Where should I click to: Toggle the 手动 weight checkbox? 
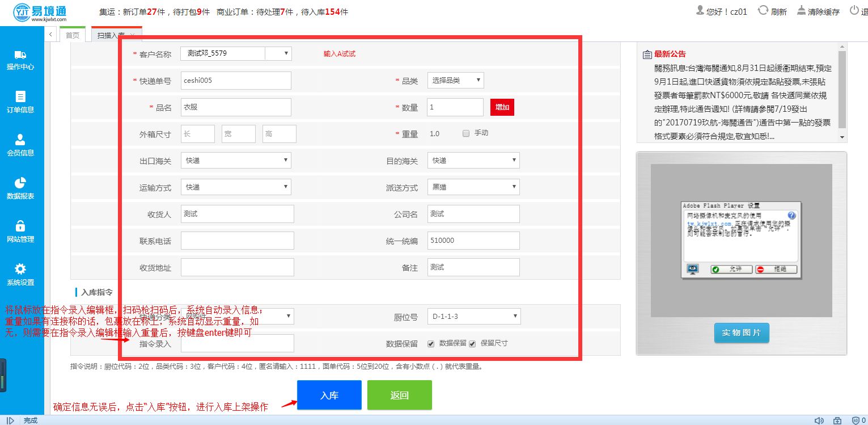tap(466, 133)
